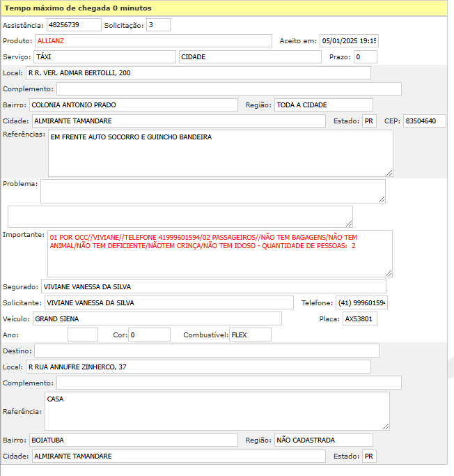Click the Placa field AXS3801

coord(359,318)
